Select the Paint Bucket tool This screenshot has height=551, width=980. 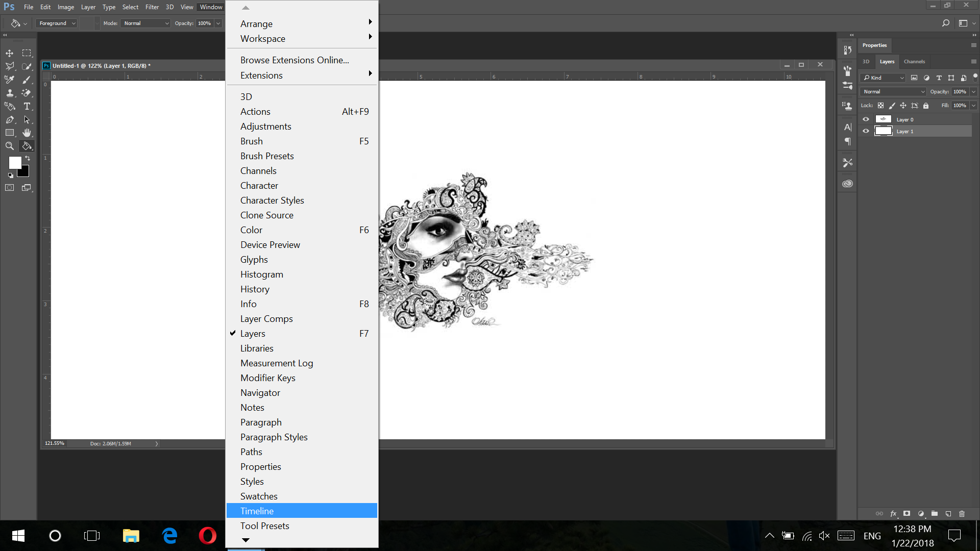tap(27, 146)
